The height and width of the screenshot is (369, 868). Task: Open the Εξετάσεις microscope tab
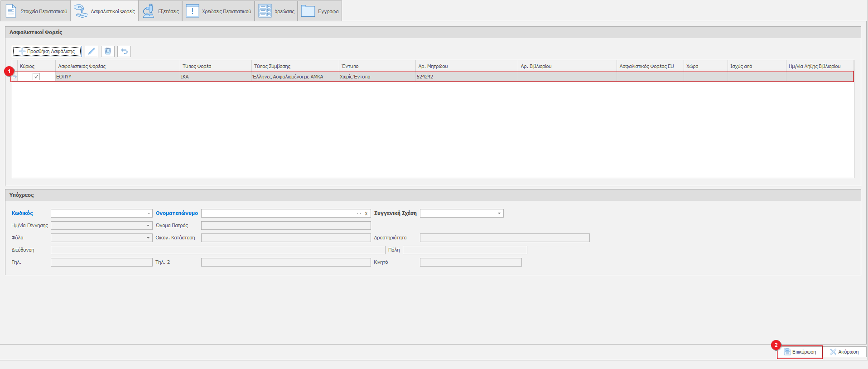[x=161, y=11]
